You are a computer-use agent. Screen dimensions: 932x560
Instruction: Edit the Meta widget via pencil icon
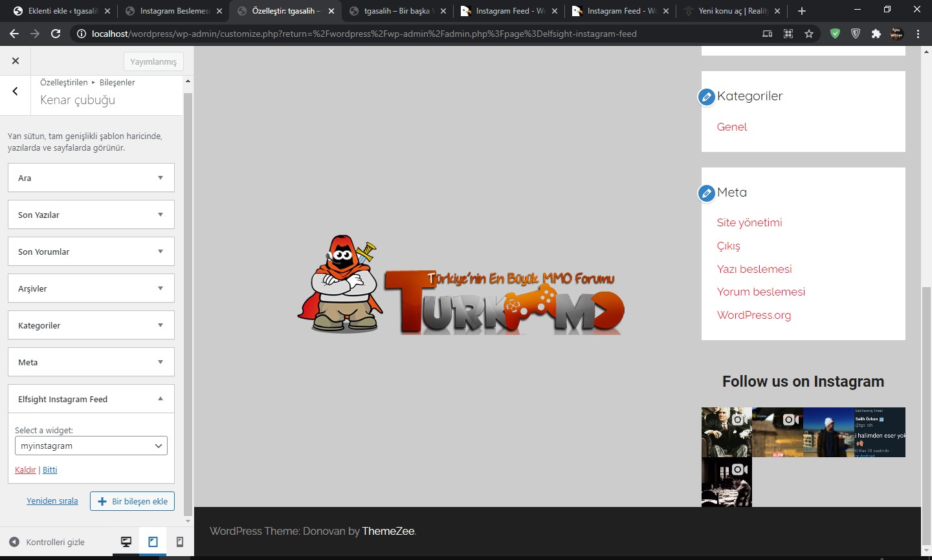pos(706,193)
